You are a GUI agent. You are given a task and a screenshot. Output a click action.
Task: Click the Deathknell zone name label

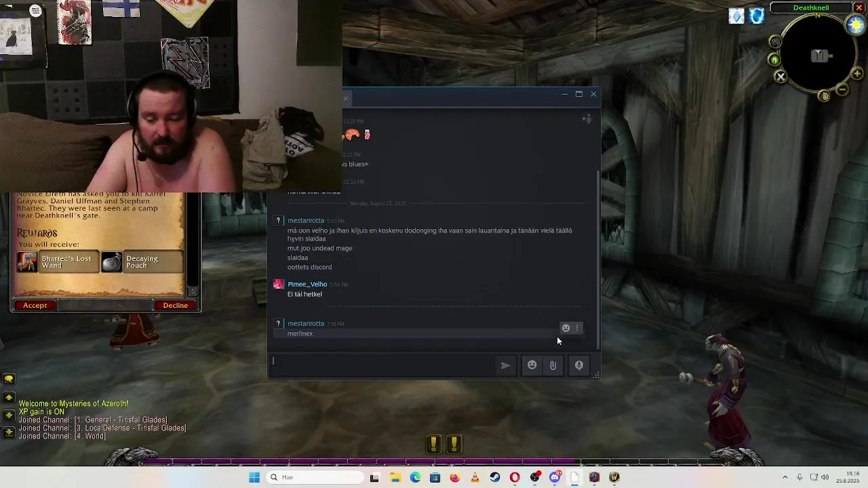coord(811,8)
